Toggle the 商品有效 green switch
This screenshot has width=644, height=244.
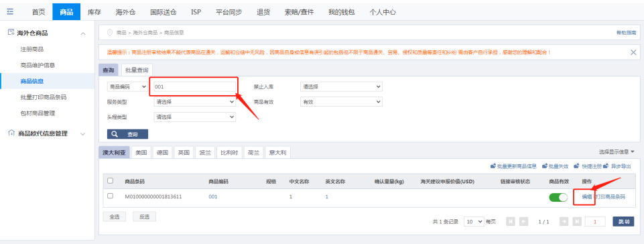(558, 197)
